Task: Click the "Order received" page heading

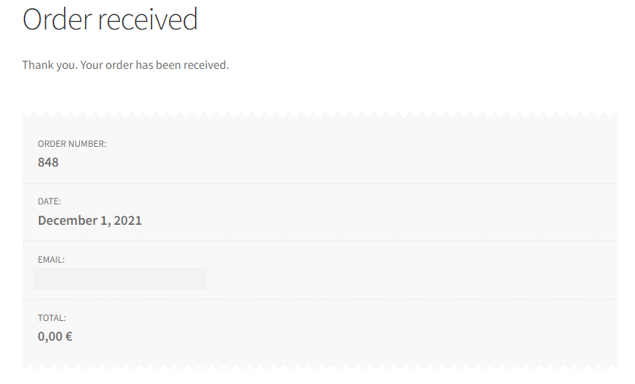Action: click(x=110, y=19)
